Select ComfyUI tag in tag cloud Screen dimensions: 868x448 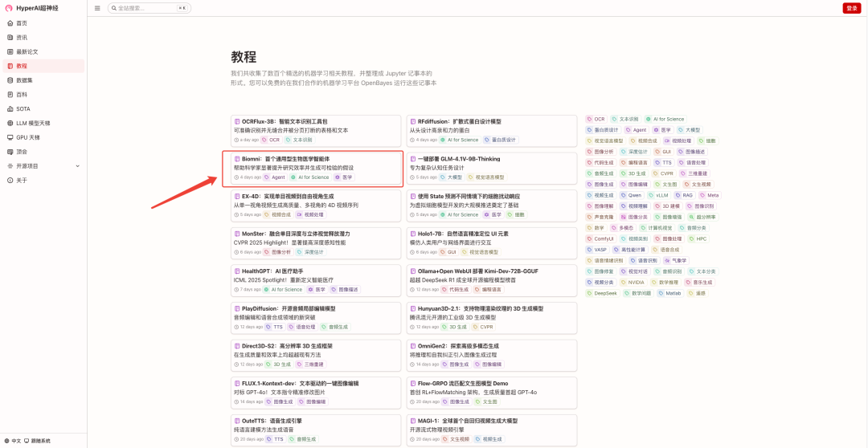[600, 239]
